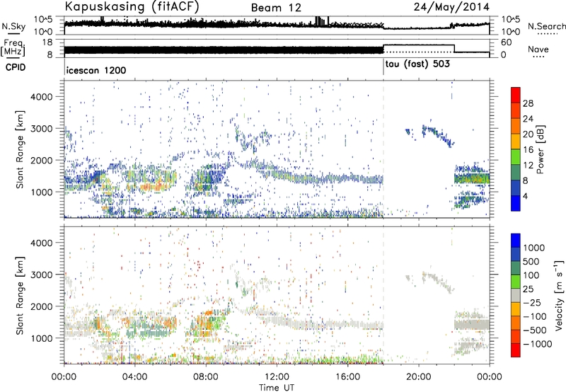Click 'Slant Range [km]' label of power panel
The width and height of the screenshot is (566, 392).
coord(21,149)
